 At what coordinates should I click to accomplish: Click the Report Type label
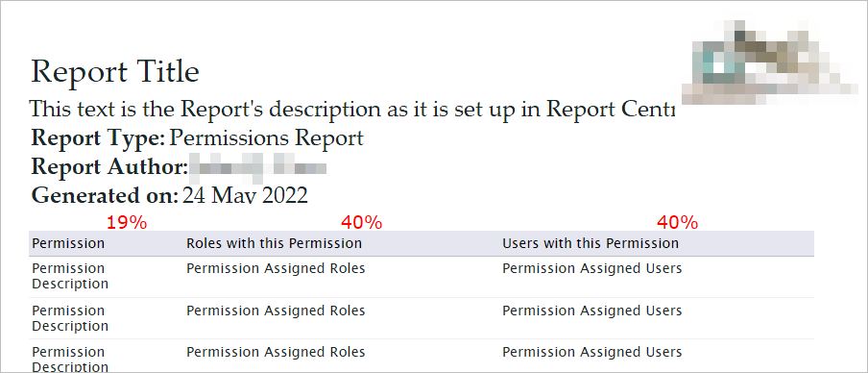pos(98,138)
